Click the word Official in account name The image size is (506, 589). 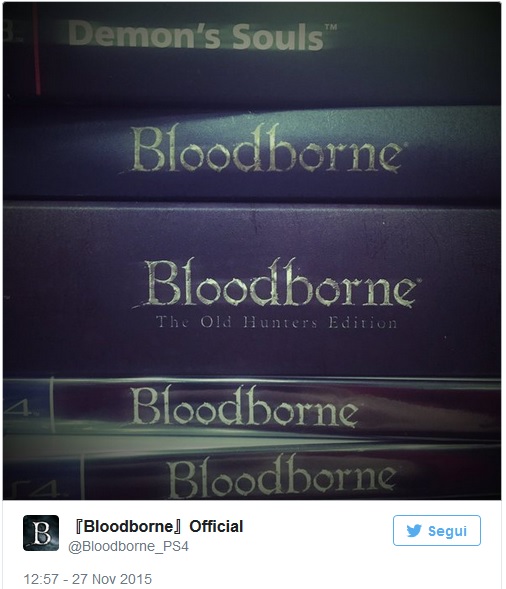pos(216,526)
